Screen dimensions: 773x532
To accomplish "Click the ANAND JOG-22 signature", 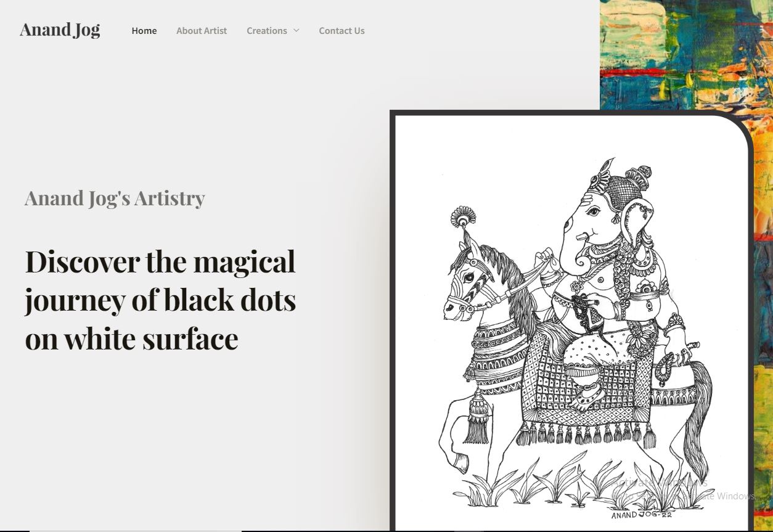I will click(641, 514).
